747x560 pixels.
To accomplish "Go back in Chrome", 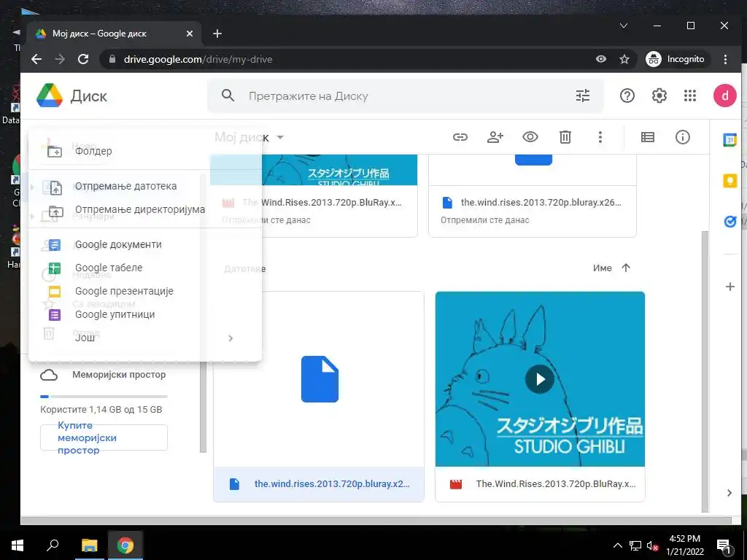I will [x=36, y=59].
